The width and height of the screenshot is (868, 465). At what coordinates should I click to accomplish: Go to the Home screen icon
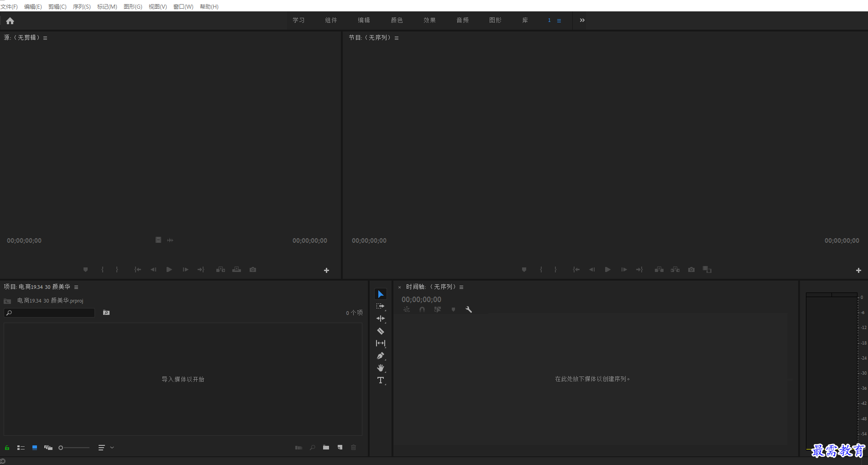coord(10,21)
